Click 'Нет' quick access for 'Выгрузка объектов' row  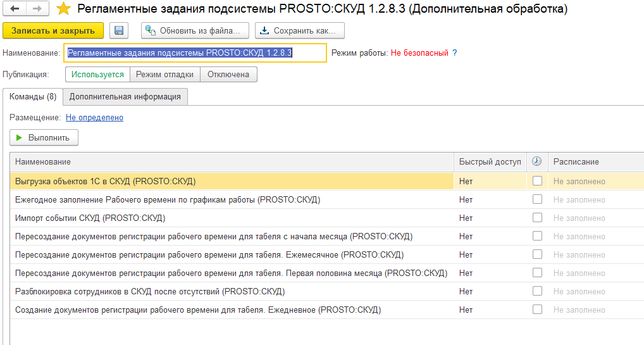click(466, 181)
